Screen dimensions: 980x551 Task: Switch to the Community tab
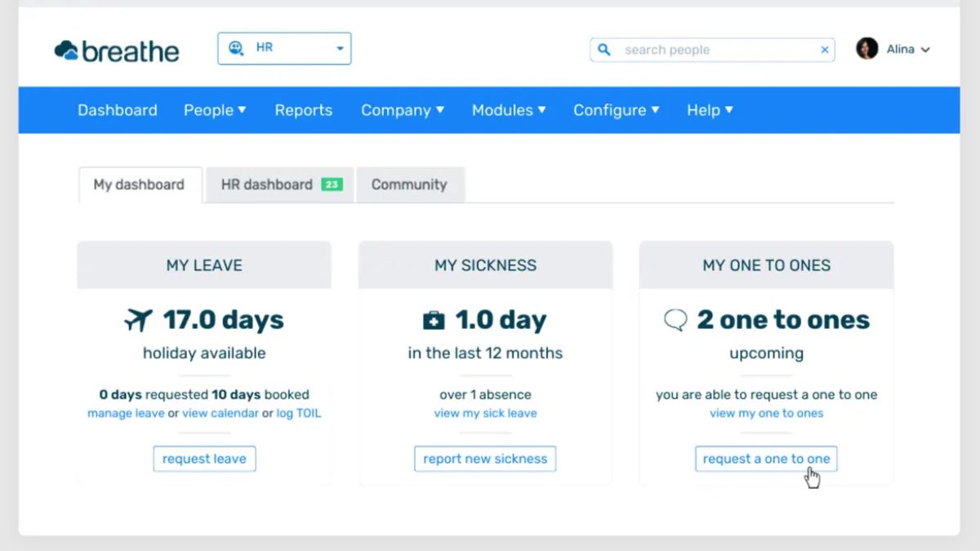409,184
